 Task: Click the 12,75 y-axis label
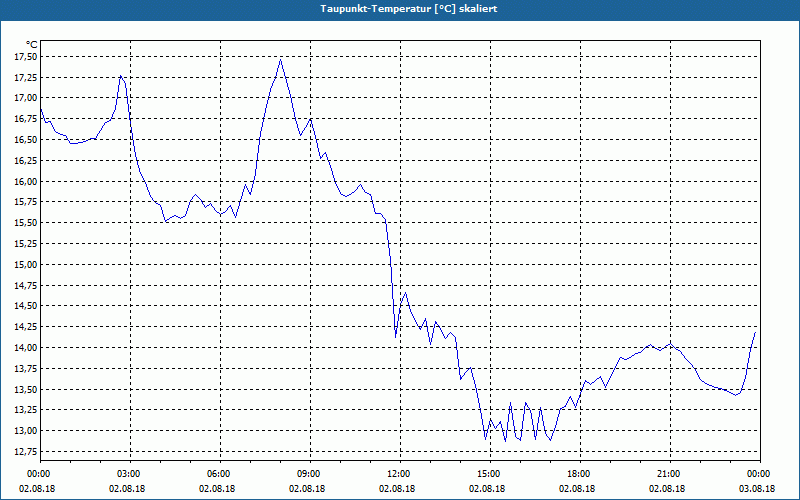coord(25,452)
